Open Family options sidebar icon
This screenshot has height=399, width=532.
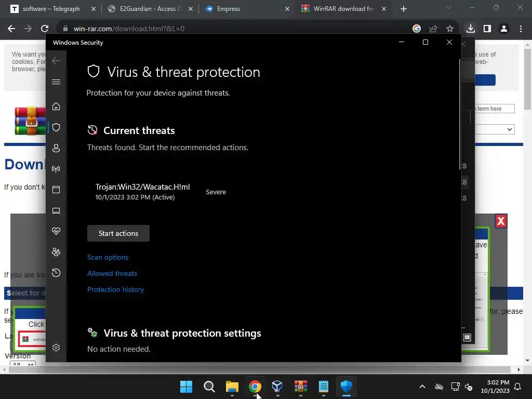(x=56, y=252)
